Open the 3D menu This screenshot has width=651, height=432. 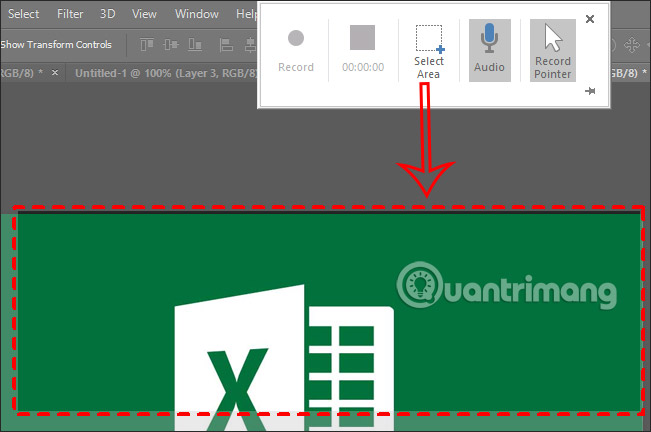point(108,14)
